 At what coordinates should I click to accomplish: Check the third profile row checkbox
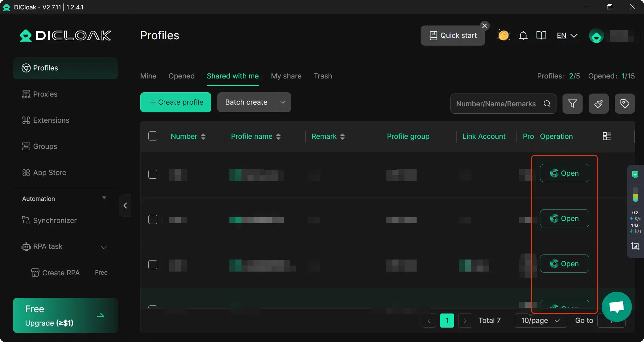click(x=153, y=265)
